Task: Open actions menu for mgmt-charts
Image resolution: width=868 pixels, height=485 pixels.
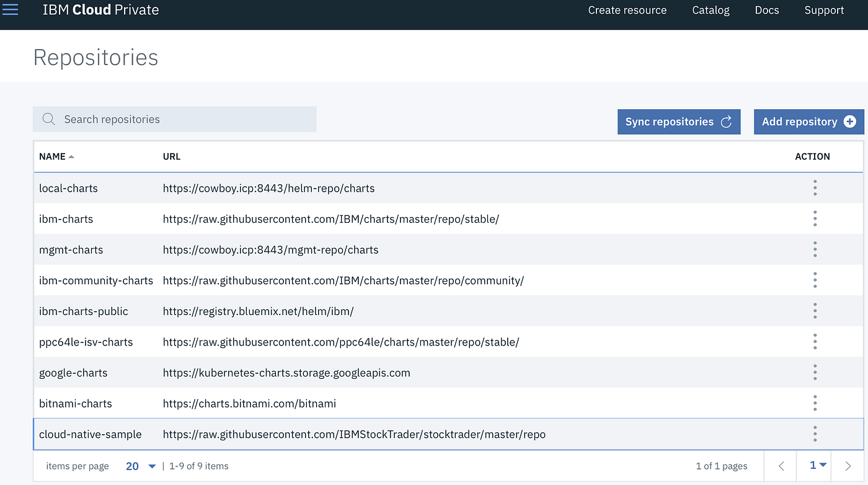Action: [x=815, y=249]
